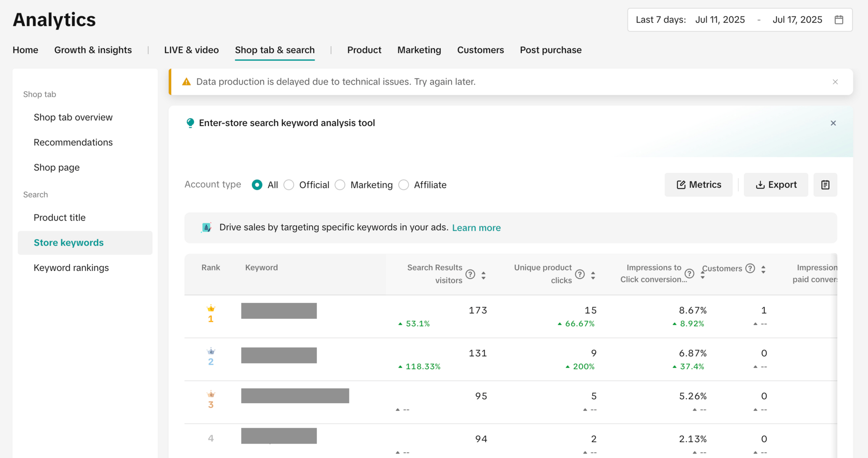Select the Marketing account type radio

(340, 185)
